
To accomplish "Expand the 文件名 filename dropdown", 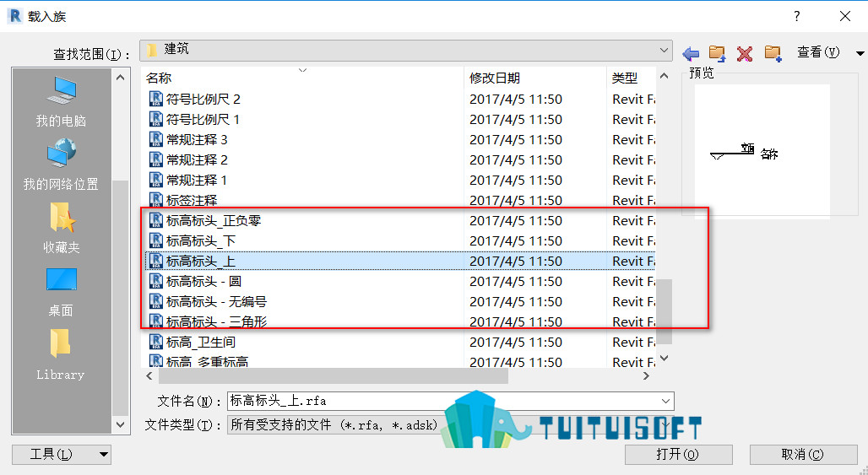I will [x=665, y=401].
